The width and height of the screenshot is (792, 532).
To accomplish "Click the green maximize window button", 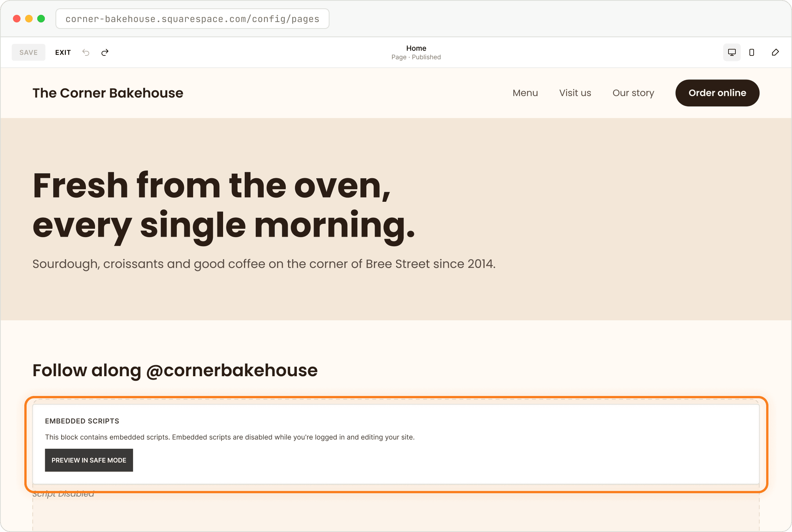I will click(41, 19).
